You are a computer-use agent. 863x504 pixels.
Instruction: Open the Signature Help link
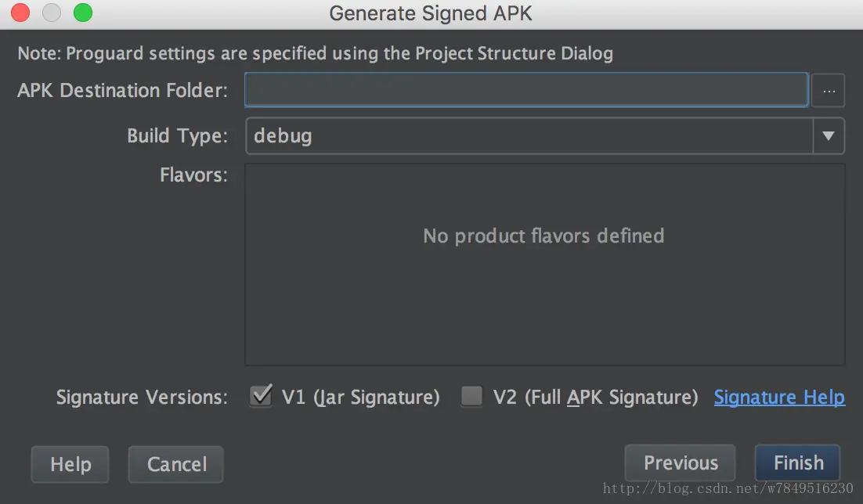pos(779,398)
